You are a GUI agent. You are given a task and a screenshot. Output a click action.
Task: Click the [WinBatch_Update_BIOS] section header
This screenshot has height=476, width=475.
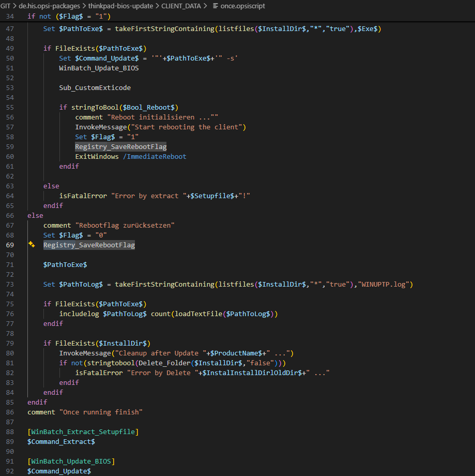click(x=72, y=461)
